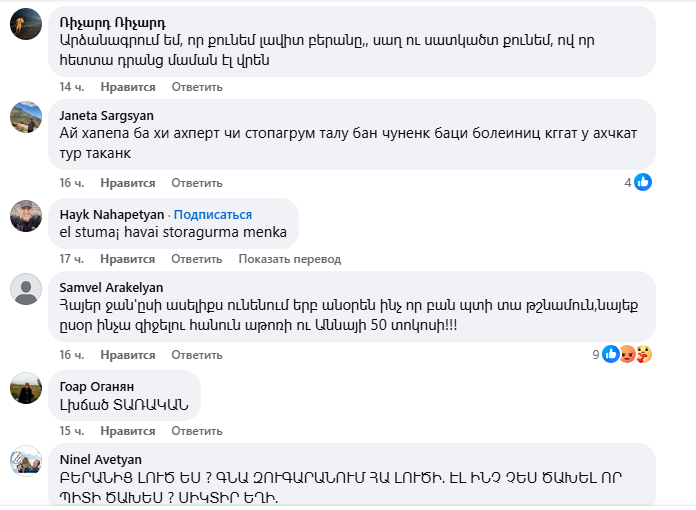Follow Hayk Nahapetyan via Подписаться link
The height and width of the screenshot is (510, 696).
(x=213, y=215)
